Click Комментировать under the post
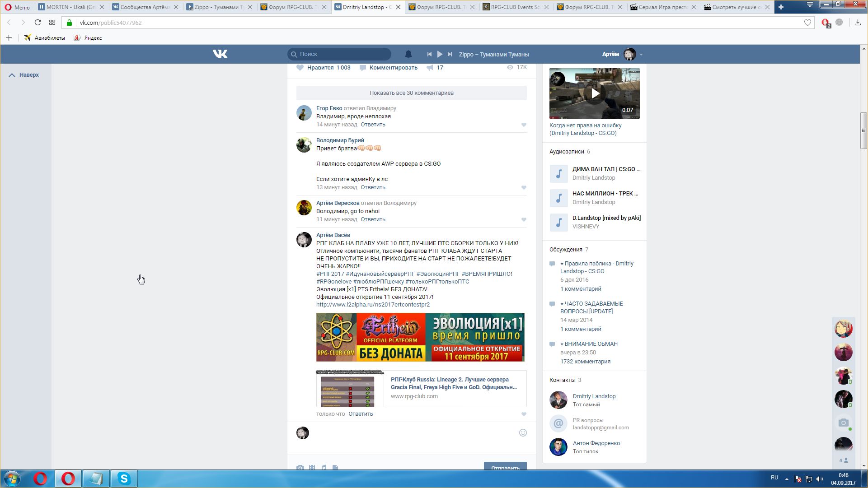 click(x=389, y=68)
